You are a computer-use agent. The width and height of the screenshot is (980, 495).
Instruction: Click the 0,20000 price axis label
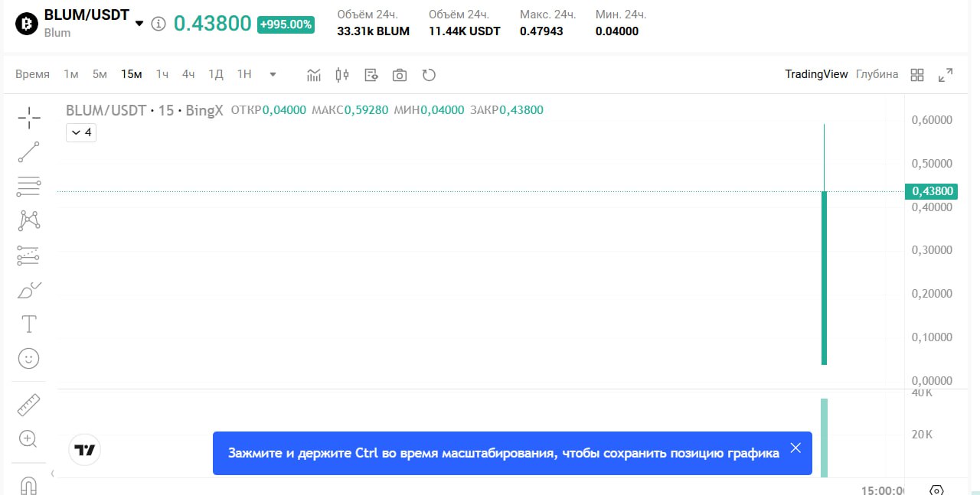coord(932,294)
